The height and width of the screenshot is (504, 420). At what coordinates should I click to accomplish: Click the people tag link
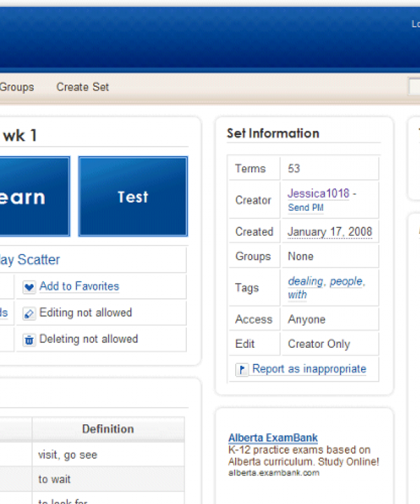[346, 281]
